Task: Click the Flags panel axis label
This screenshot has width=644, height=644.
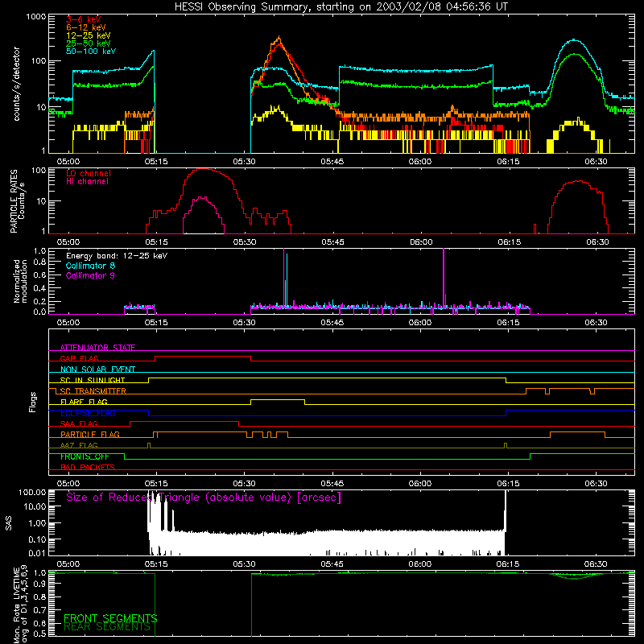Action: pyautogui.click(x=32, y=402)
